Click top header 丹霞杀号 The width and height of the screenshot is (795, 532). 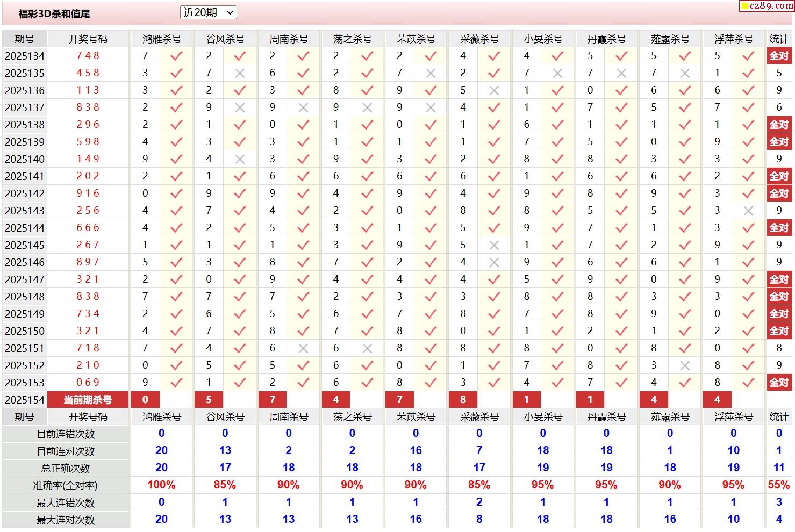point(606,39)
